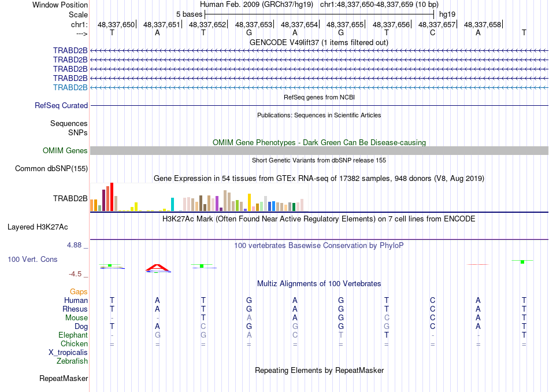Click the Sequences track label
Viewport: 549px width, 392px height.
(x=69, y=123)
